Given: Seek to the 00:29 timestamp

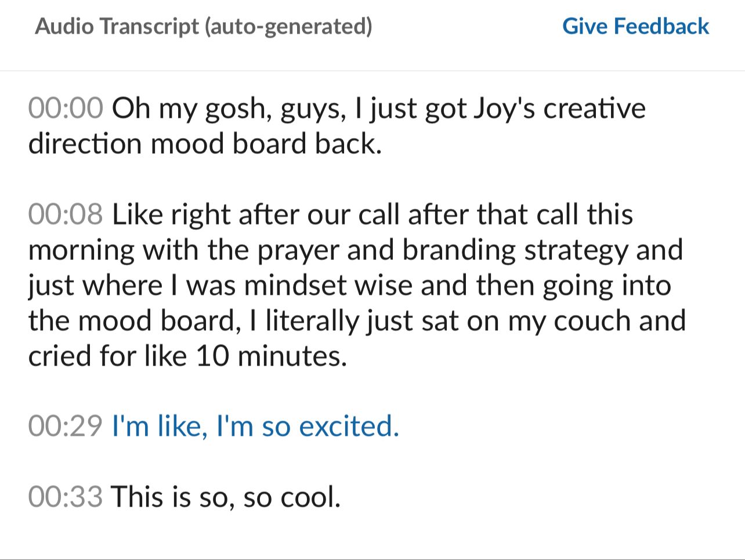Looking at the screenshot, I should point(66,427).
